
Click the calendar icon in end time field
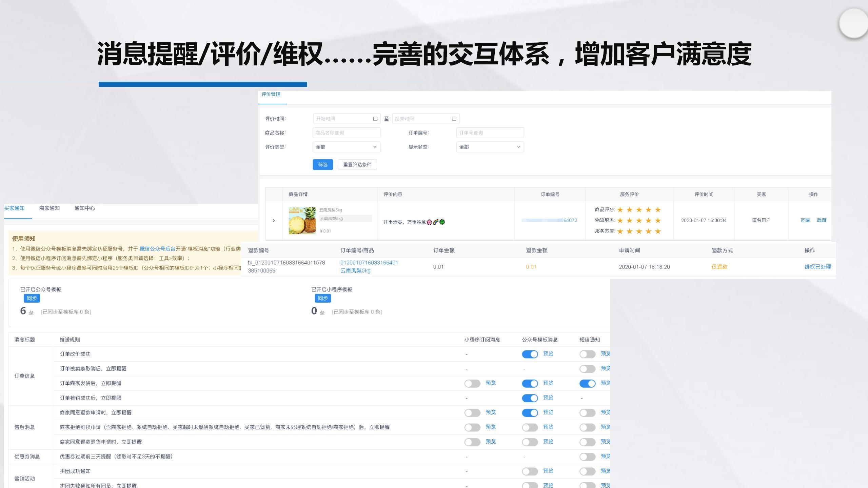tap(454, 119)
